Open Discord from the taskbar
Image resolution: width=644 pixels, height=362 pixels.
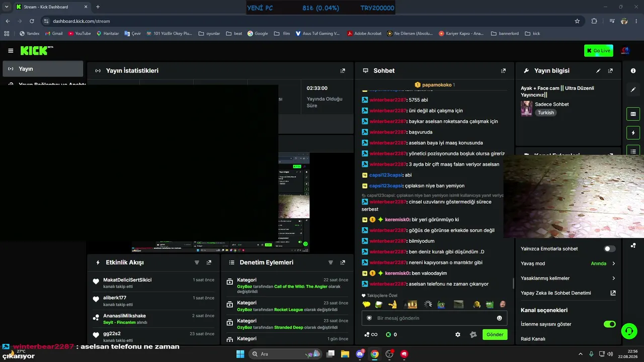click(360, 354)
